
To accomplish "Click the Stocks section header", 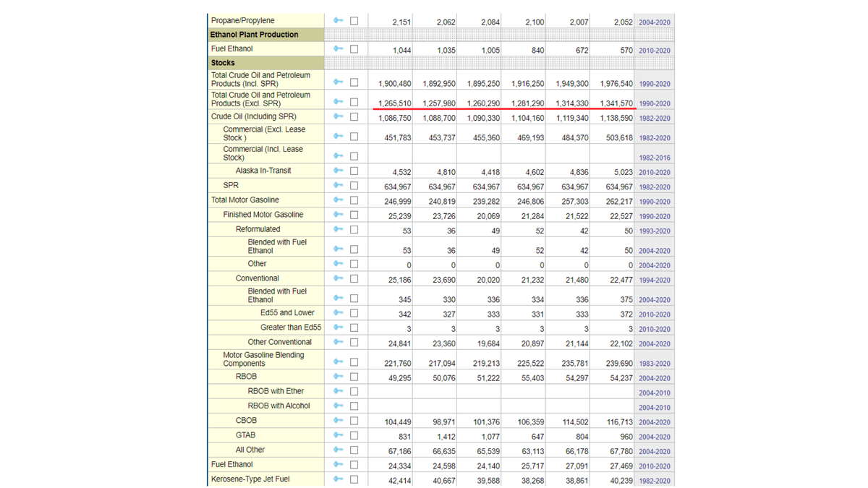I will [x=223, y=63].
